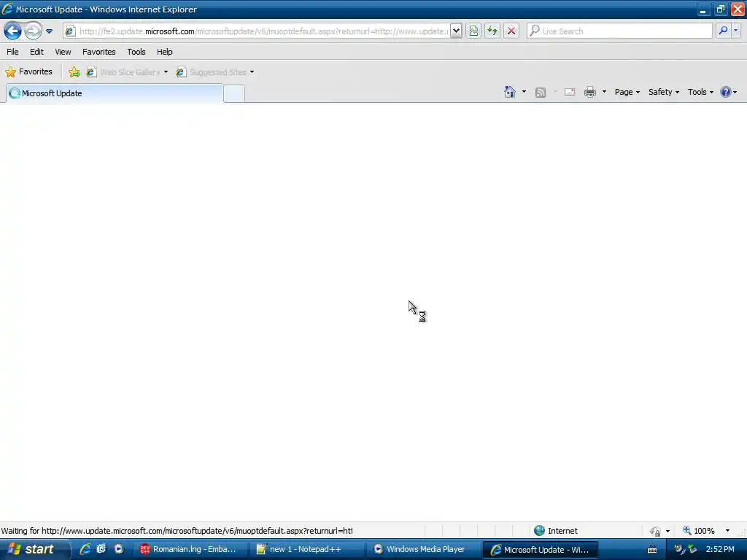The image size is (747, 560).
Task: Click the Web Slice Gallery link
Action: click(x=123, y=72)
